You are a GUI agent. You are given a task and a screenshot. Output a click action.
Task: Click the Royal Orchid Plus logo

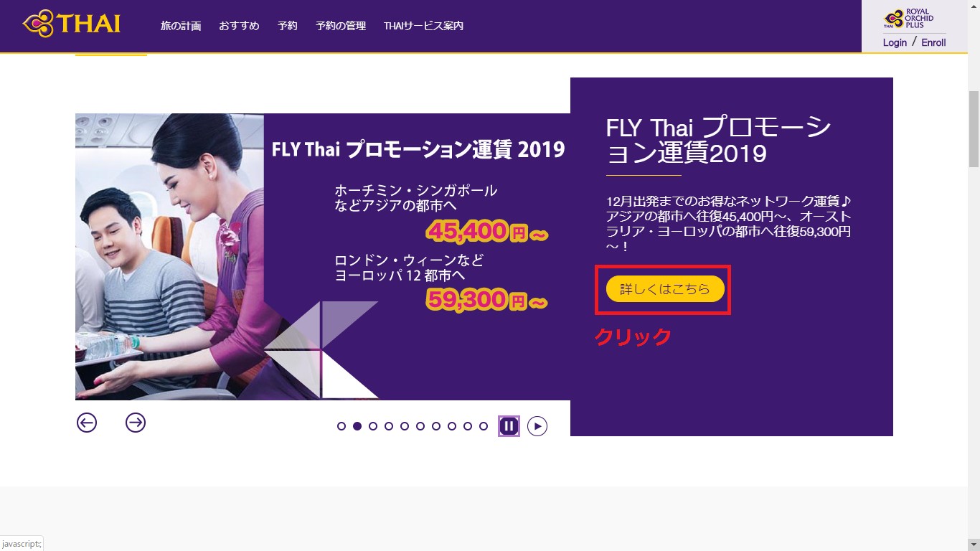tap(909, 19)
